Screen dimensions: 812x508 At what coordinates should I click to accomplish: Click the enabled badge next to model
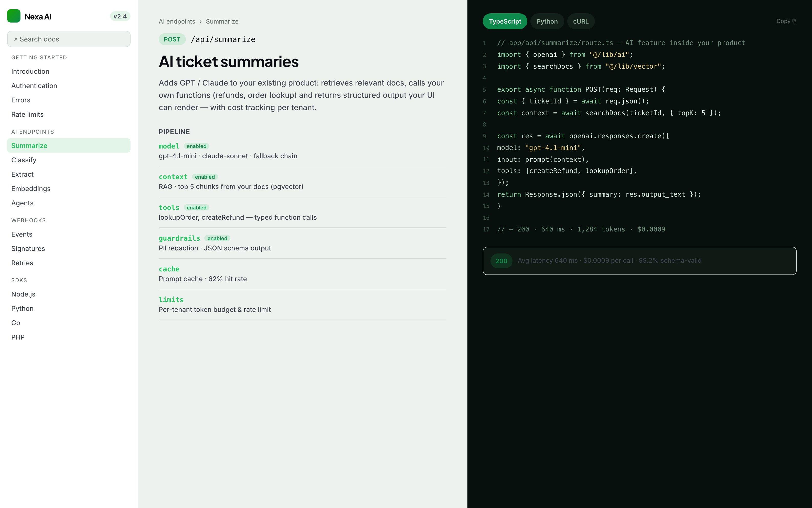tap(196, 146)
